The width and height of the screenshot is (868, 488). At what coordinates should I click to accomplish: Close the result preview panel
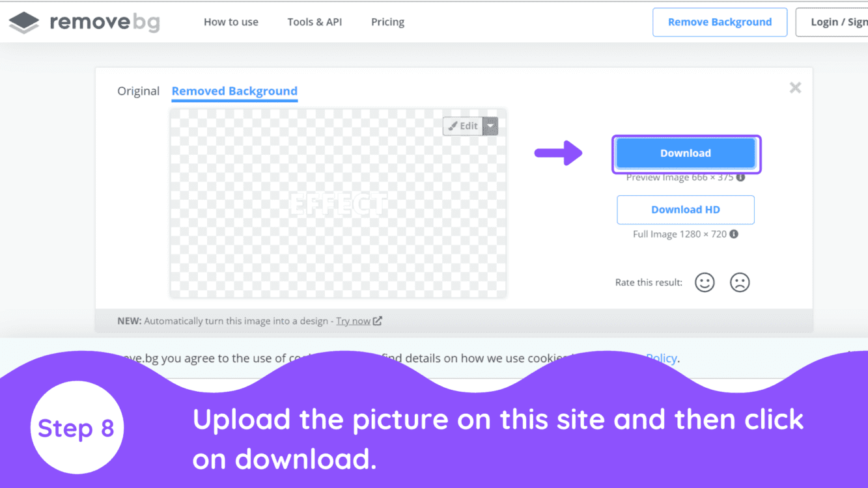pyautogui.click(x=795, y=87)
